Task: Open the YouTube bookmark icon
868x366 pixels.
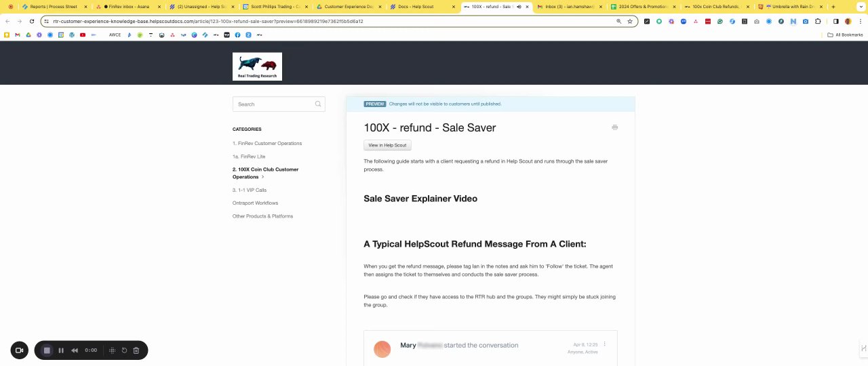Action: pyautogui.click(x=83, y=35)
